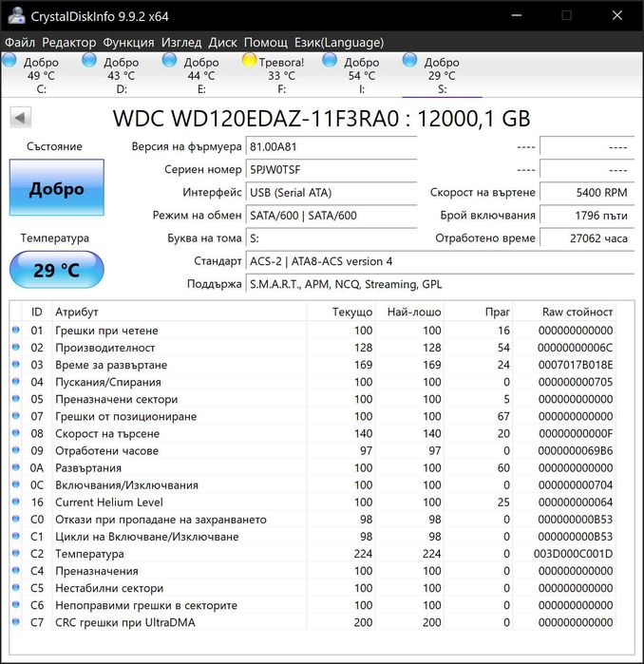The height and width of the screenshot is (664, 644).
Task: Click the interface field USB (Serial ATA)
Action: [331, 193]
